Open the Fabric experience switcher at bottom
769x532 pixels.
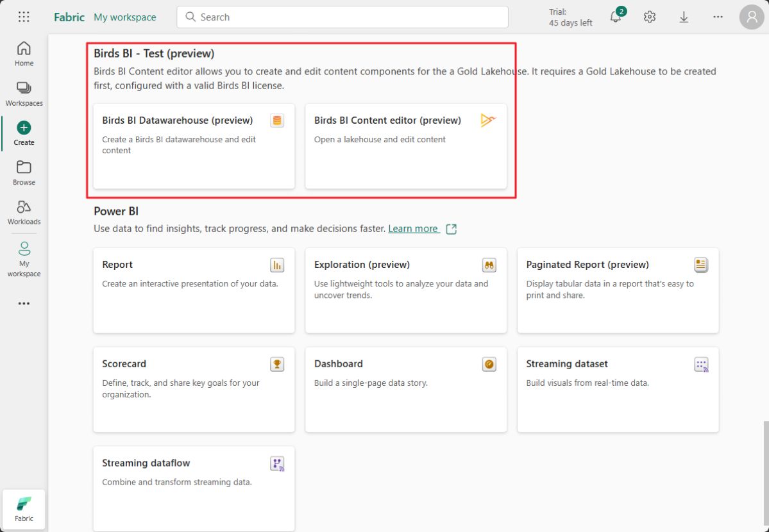tap(24, 510)
